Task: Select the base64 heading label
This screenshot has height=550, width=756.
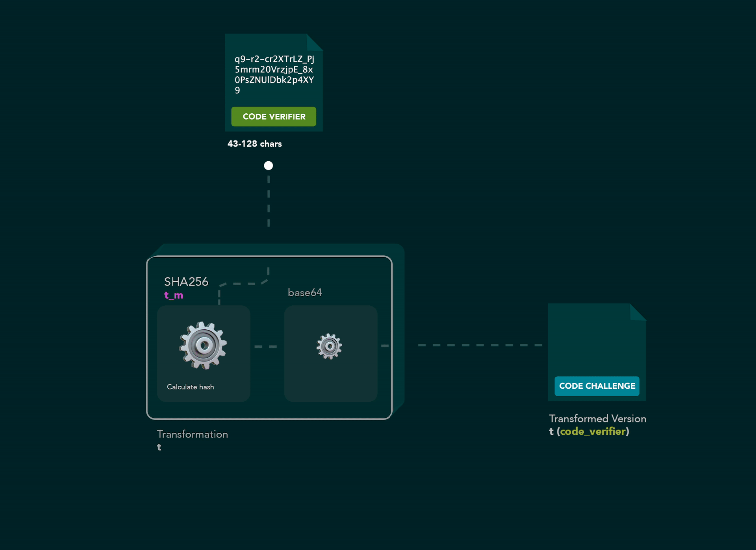Action: [x=304, y=292]
